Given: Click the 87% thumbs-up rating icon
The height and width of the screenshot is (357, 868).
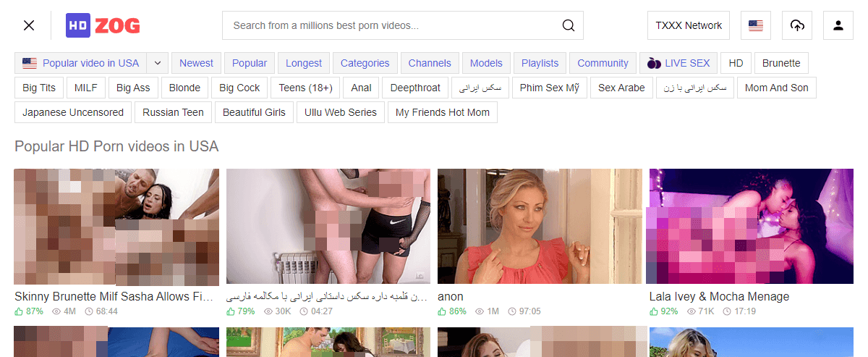Looking at the screenshot, I should click(x=19, y=311).
